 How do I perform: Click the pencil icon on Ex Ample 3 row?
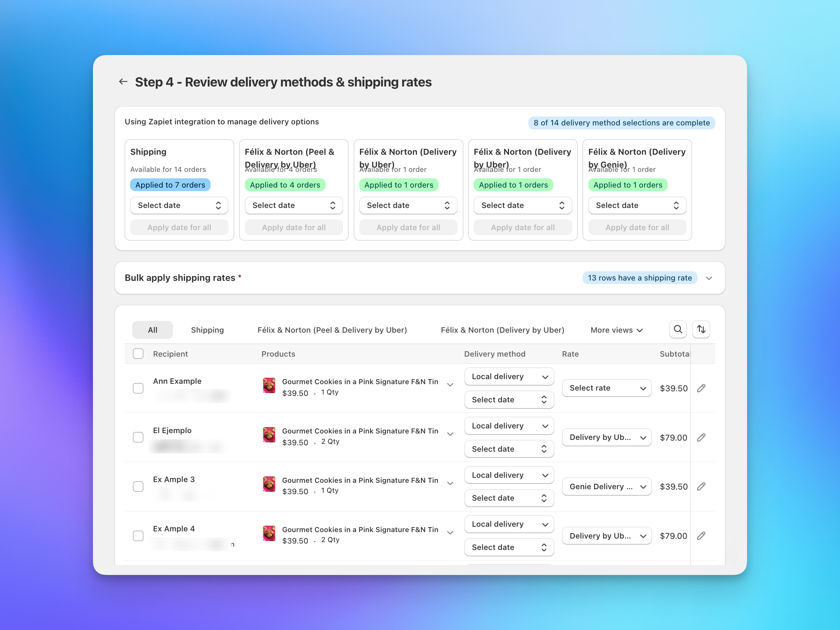coord(701,486)
